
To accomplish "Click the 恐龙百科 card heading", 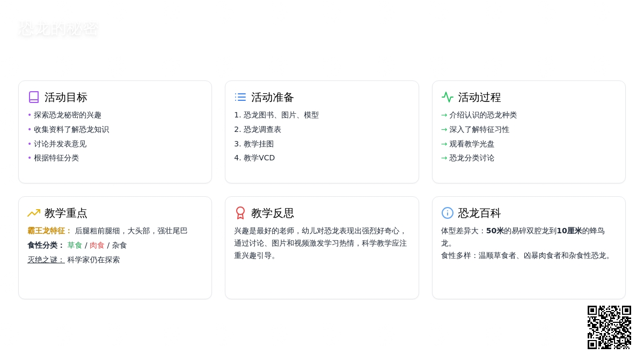I will (x=479, y=213).
